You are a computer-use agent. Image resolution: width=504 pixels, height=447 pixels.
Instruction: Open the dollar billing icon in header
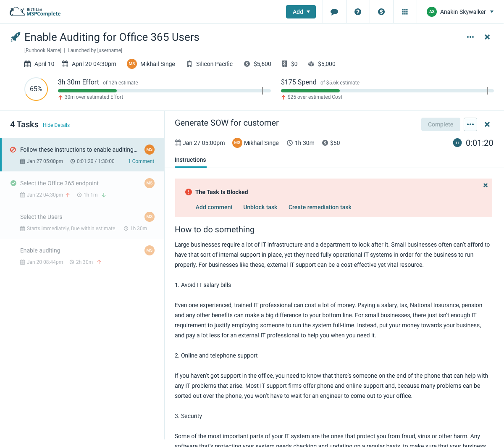pos(381,12)
